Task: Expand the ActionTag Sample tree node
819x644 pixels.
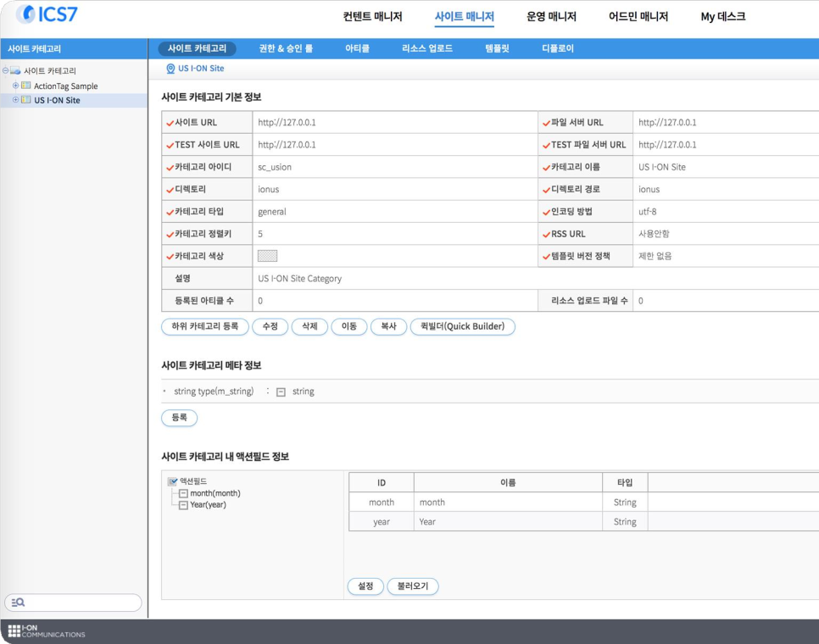Action: [15, 86]
